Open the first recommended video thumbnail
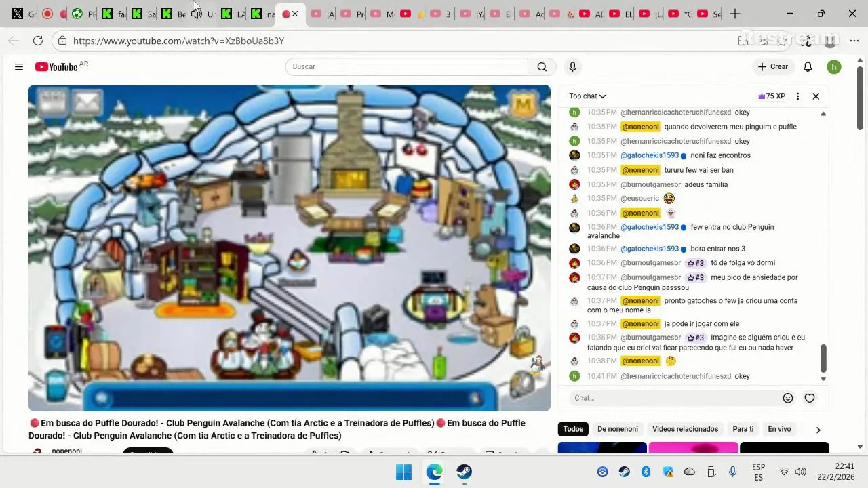This screenshot has width=868, height=488. [x=602, y=447]
